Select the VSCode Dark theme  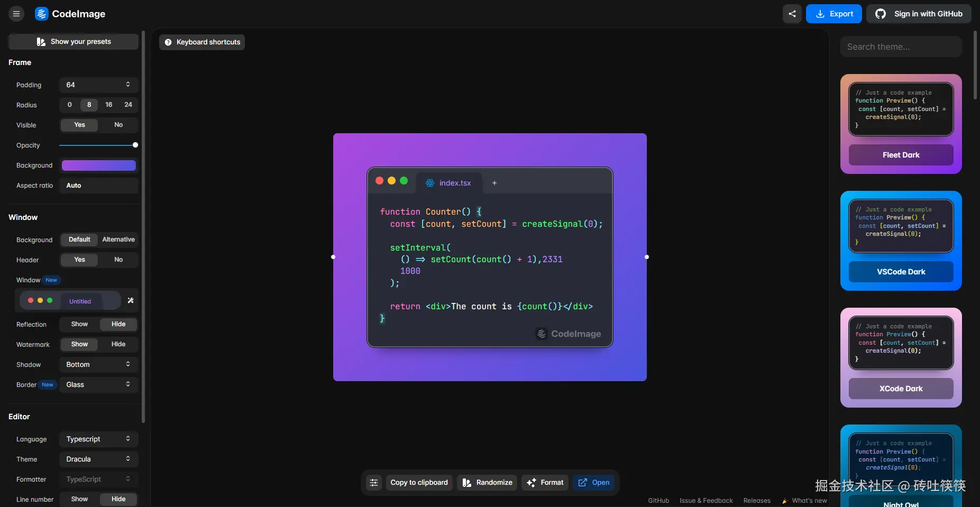click(x=901, y=272)
